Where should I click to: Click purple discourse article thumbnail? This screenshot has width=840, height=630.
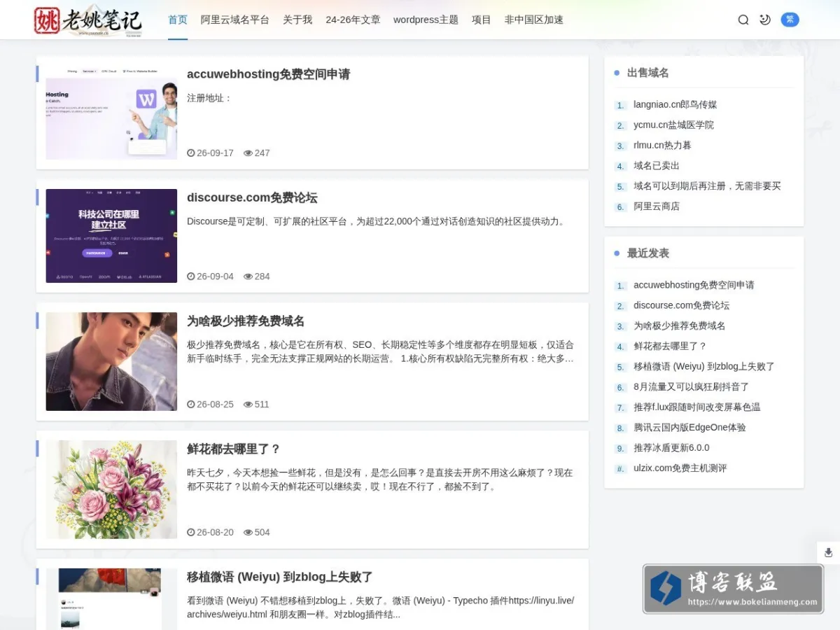tap(111, 236)
